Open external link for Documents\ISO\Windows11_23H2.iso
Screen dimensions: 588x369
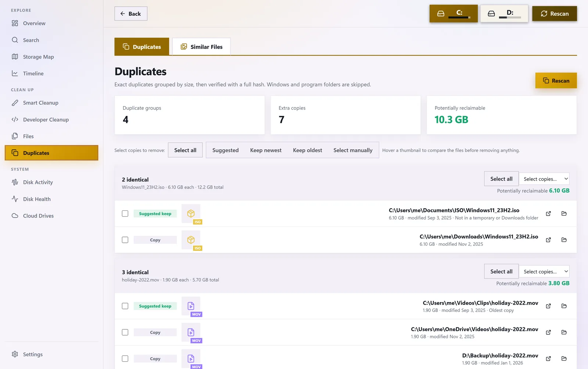point(548,214)
